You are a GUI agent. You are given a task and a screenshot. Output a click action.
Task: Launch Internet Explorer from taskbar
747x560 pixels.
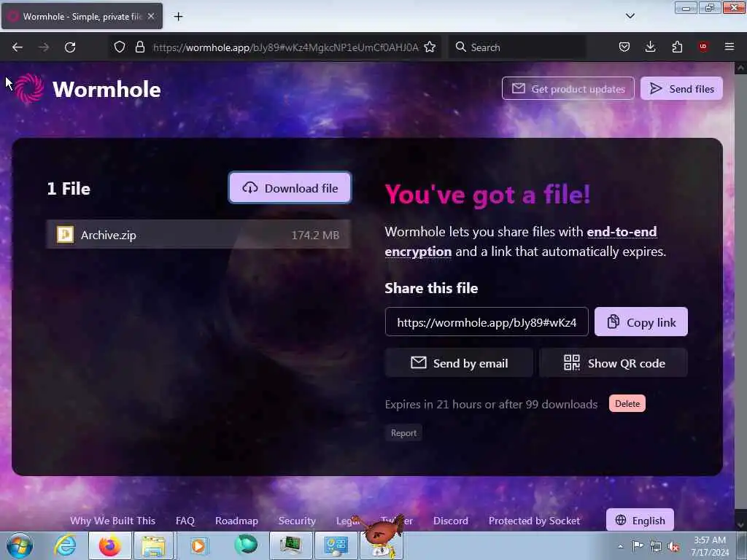(65, 545)
